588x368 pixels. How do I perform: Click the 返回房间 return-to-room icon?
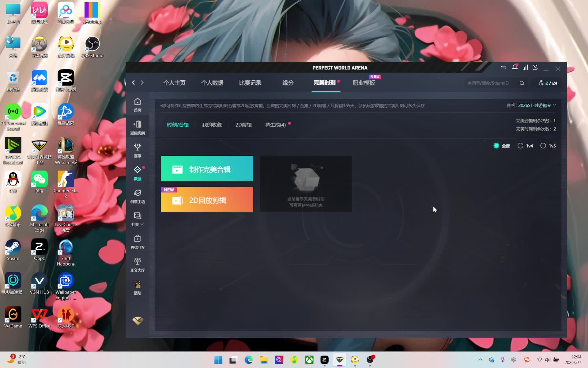138,128
